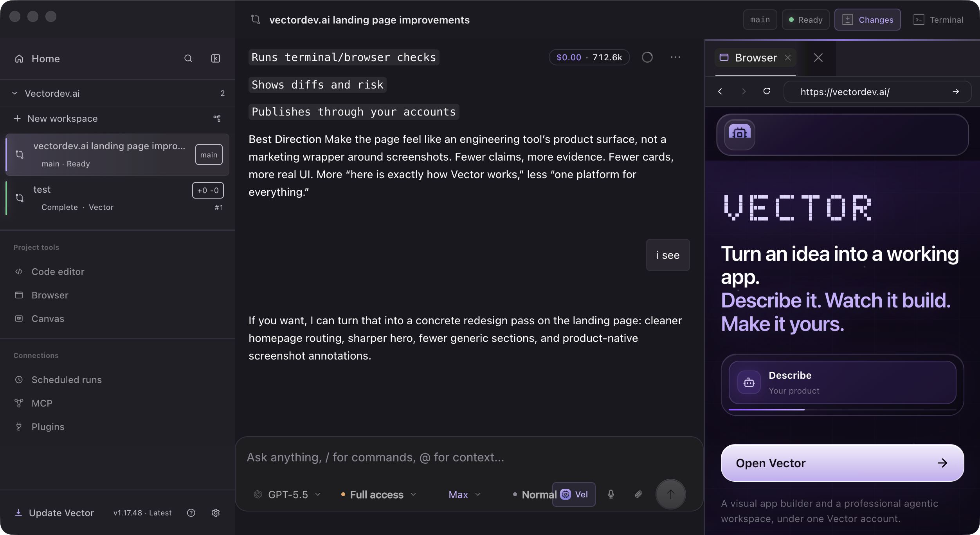Click the branch graph icon beside New workspace
The image size is (980, 535).
tap(217, 118)
